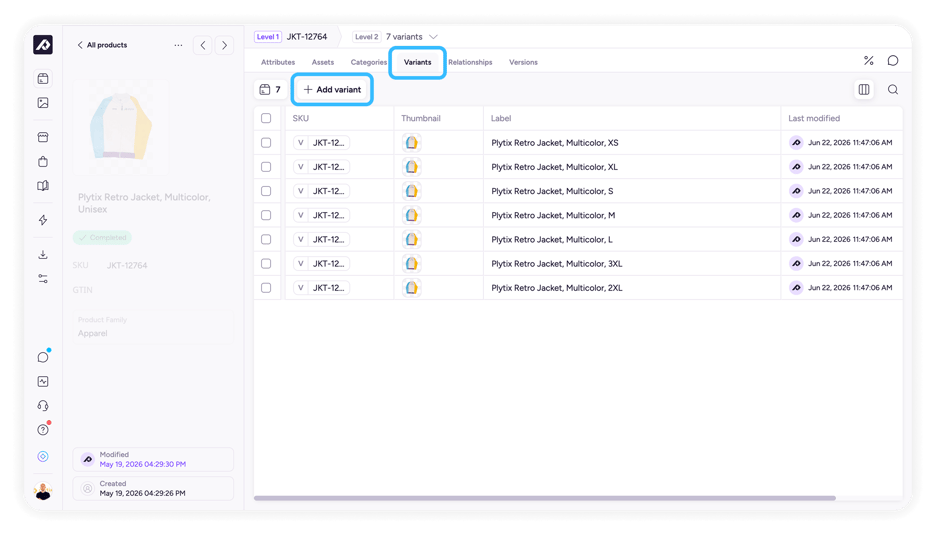Check the Multicolor, XL variant checkbox
Viewport: 936px width, 535px height.
pos(266,167)
